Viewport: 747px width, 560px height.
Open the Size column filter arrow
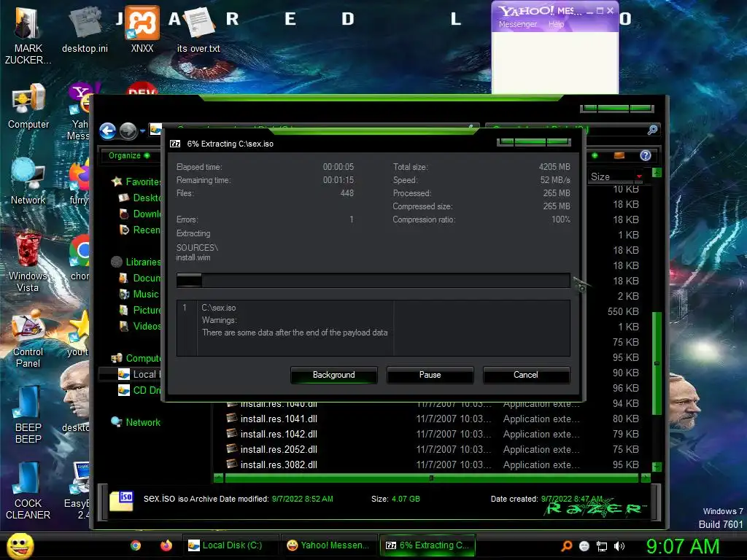639,176
